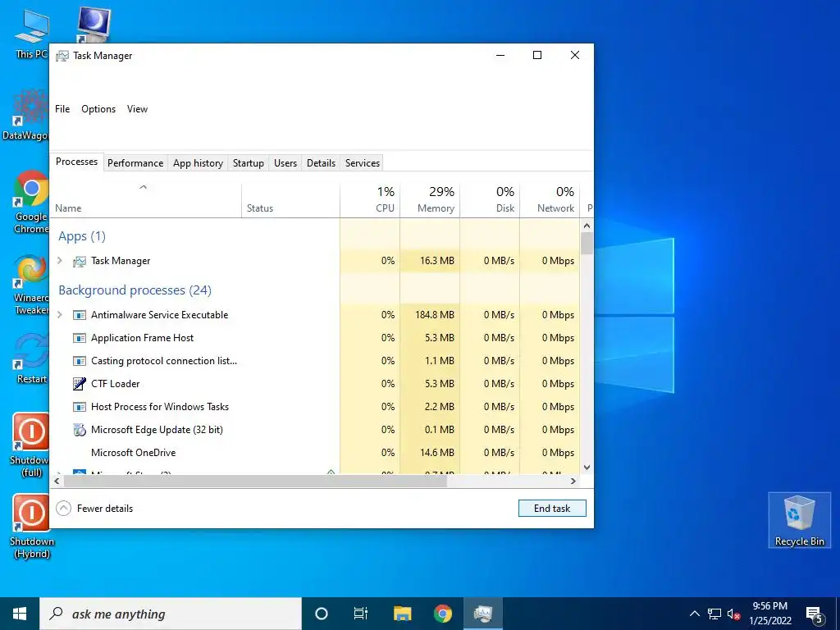Open the File menu
840x630 pixels.
coord(62,109)
